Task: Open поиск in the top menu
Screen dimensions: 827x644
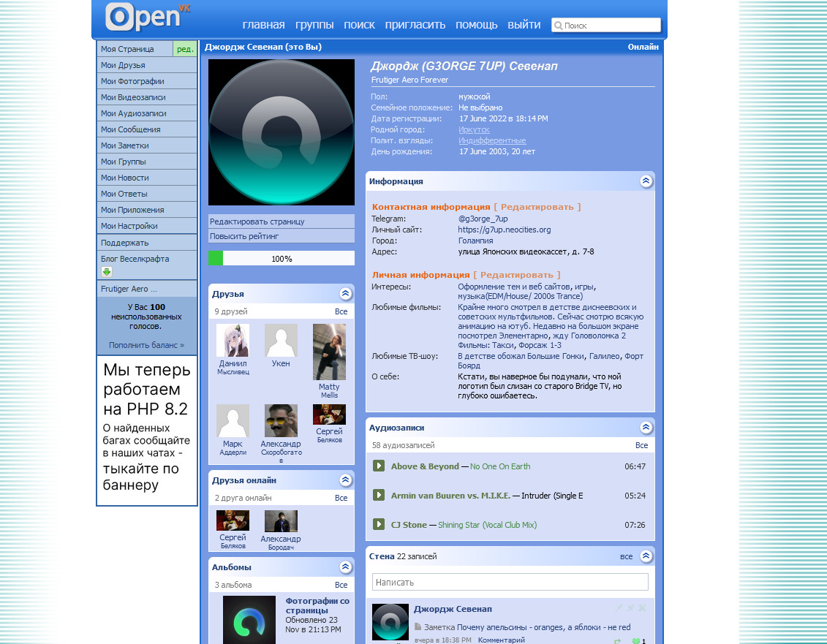Action: [x=359, y=25]
